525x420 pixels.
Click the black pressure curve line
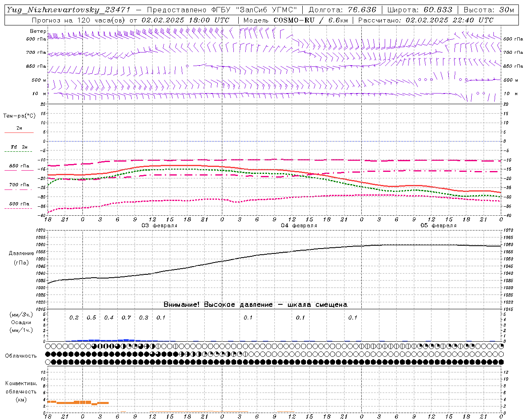(274, 253)
